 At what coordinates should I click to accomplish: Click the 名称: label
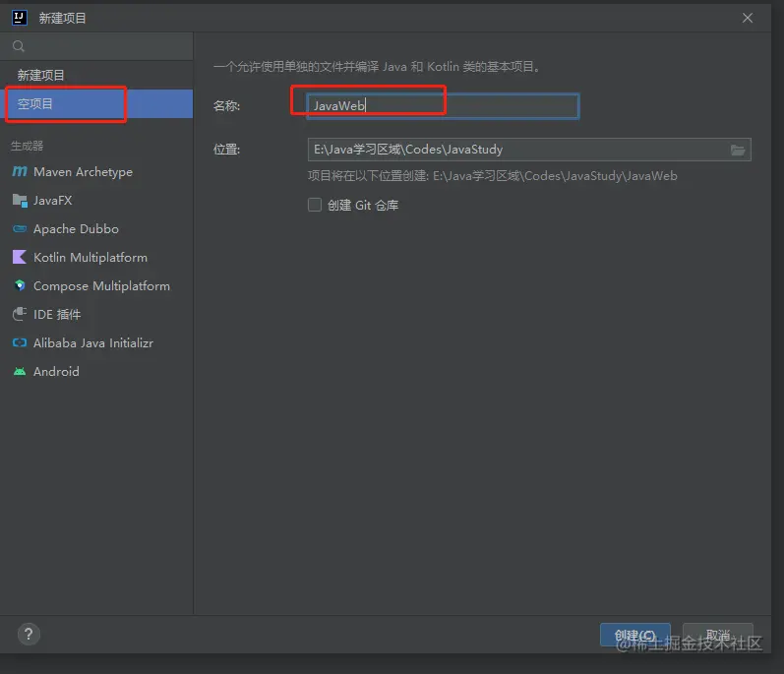(226, 106)
